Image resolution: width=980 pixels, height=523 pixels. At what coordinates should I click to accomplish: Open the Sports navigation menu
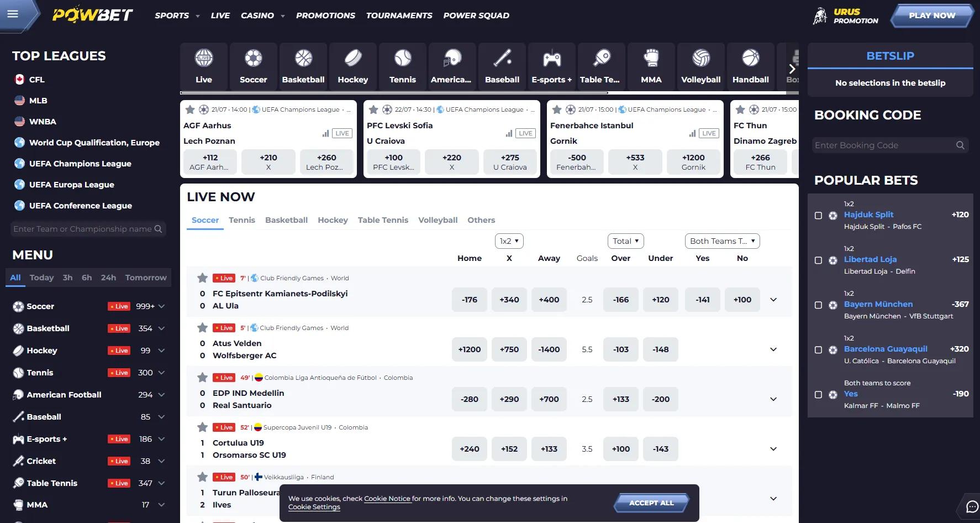[x=177, y=15]
